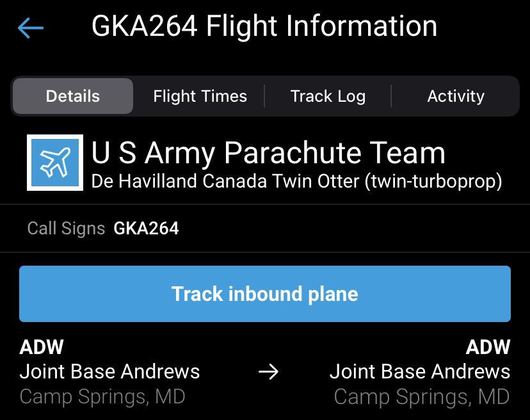Viewport: 530px width, 420px height.
Task: Tap the blue back arrow
Action: 31,28
